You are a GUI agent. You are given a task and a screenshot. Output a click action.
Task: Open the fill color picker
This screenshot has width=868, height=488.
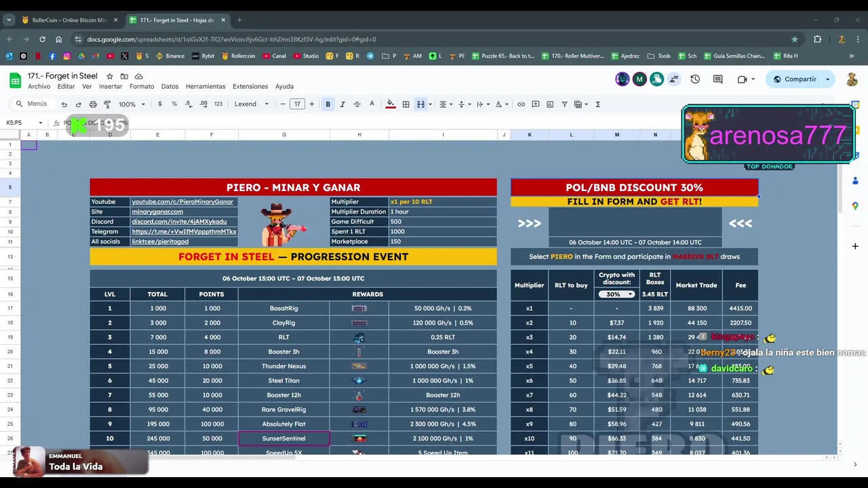(x=391, y=104)
